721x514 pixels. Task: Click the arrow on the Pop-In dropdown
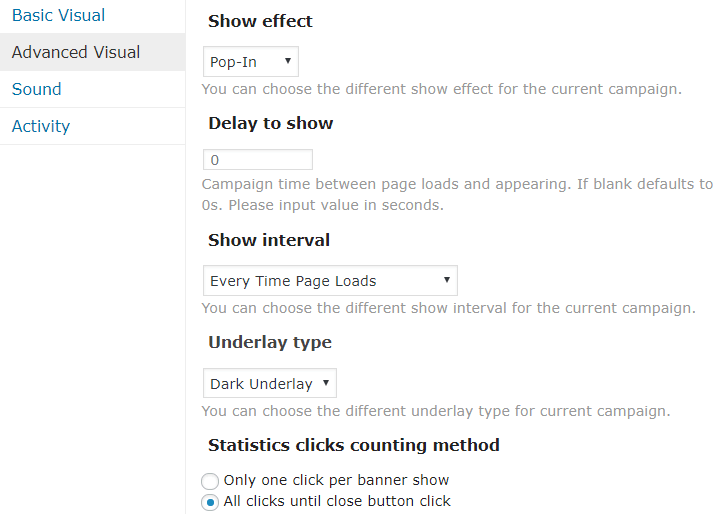coord(288,62)
